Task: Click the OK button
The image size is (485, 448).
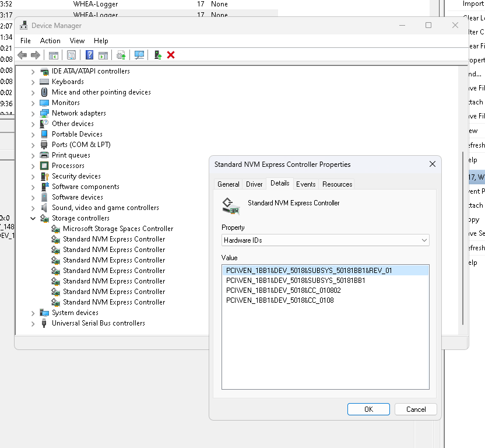Action: (x=368, y=409)
